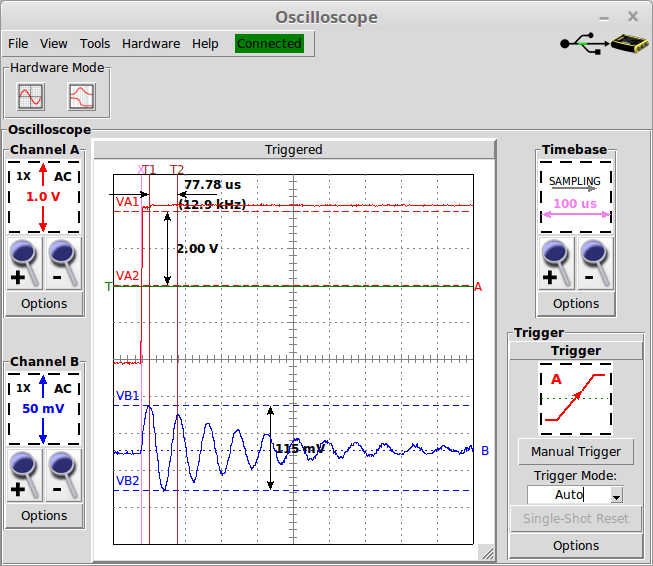Open Timebase Options
The image size is (653, 566).
pyautogui.click(x=576, y=304)
